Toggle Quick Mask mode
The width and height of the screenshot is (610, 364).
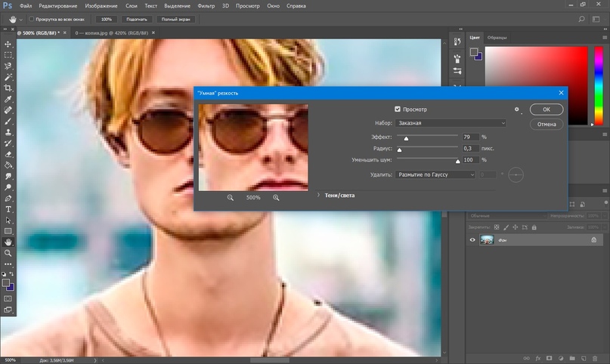tap(8, 298)
